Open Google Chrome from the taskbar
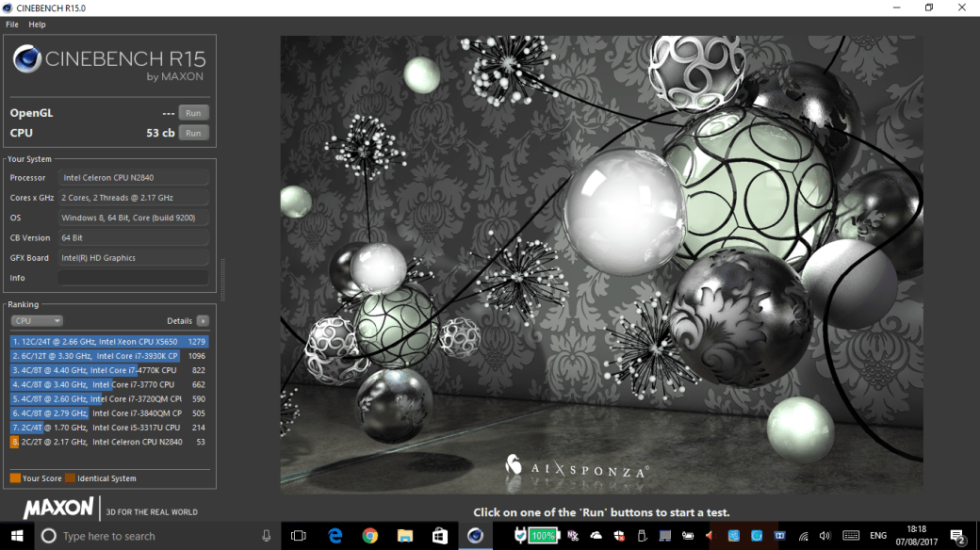980x550 pixels. click(369, 535)
